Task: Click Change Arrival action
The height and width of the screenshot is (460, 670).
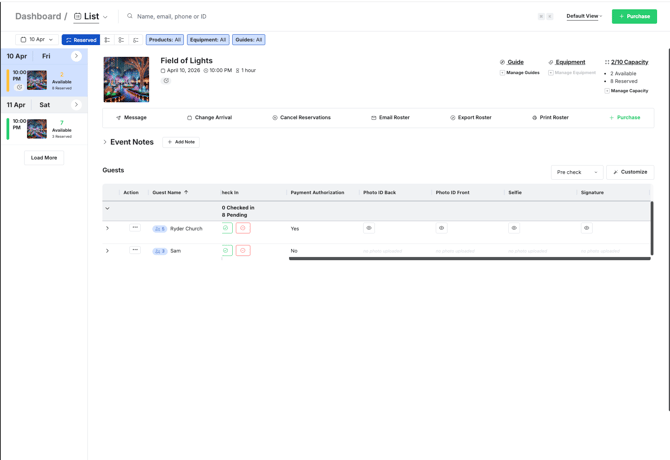Action: point(209,117)
